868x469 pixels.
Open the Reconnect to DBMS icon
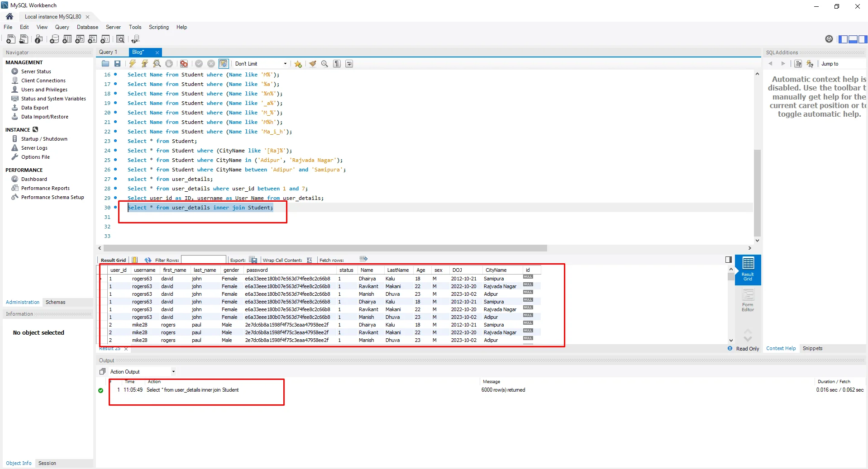(135, 39)
